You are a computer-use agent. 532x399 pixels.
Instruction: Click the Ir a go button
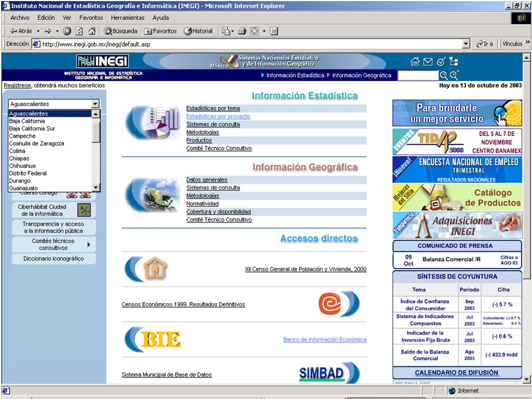pos(485,44)
